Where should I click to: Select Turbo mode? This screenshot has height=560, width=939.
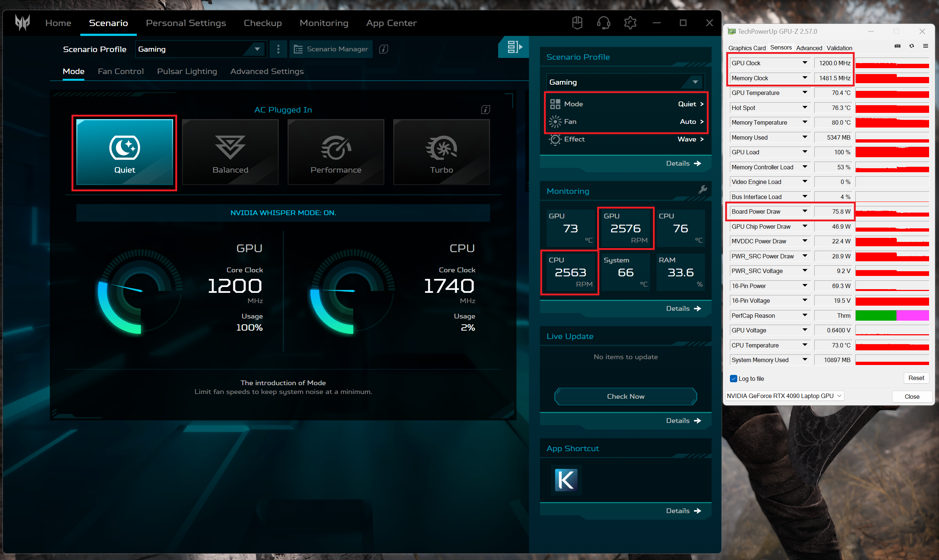441,152
